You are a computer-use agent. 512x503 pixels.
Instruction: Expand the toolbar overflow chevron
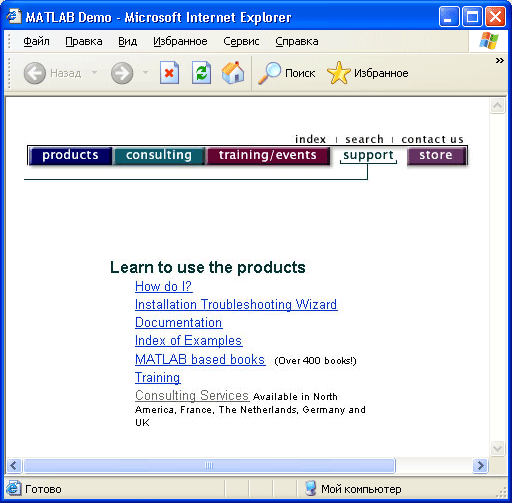pyautogui.click(x=499, y=60)
